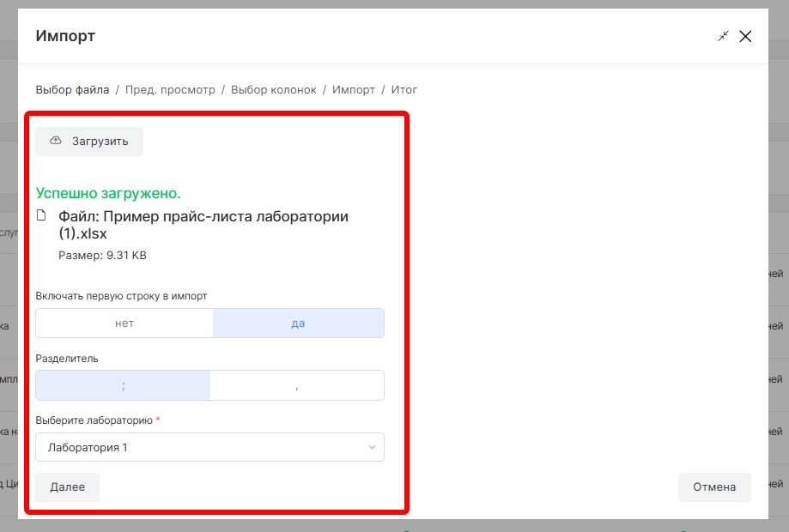
Task: Collapse the import dialog with the arrows icon
Action: point(723,36)
